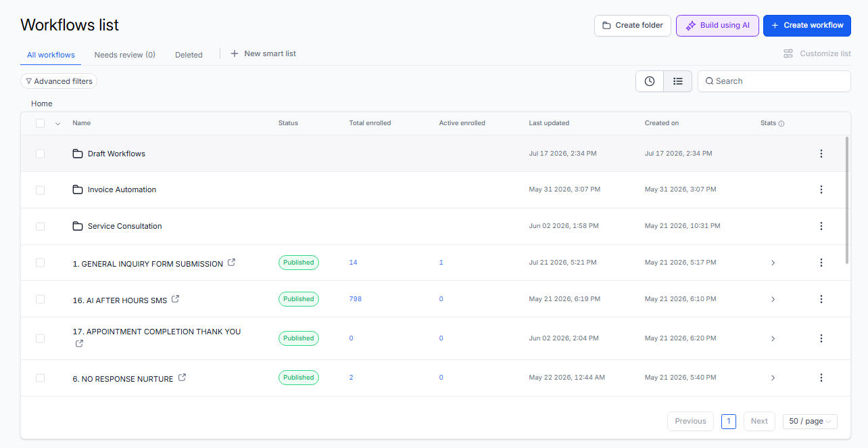Open three-dot menu for General Inquiry Form Submission

[x=821, y=263]
